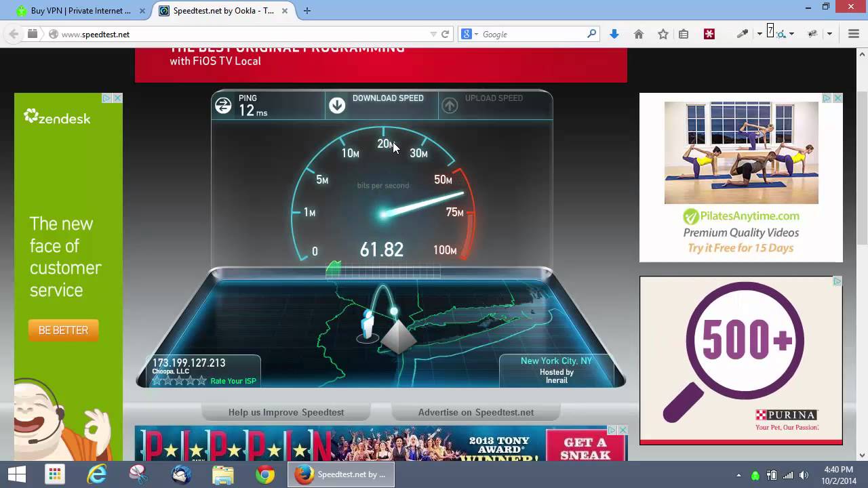Launch Google Chrome from taskbar

pos(265,474)
